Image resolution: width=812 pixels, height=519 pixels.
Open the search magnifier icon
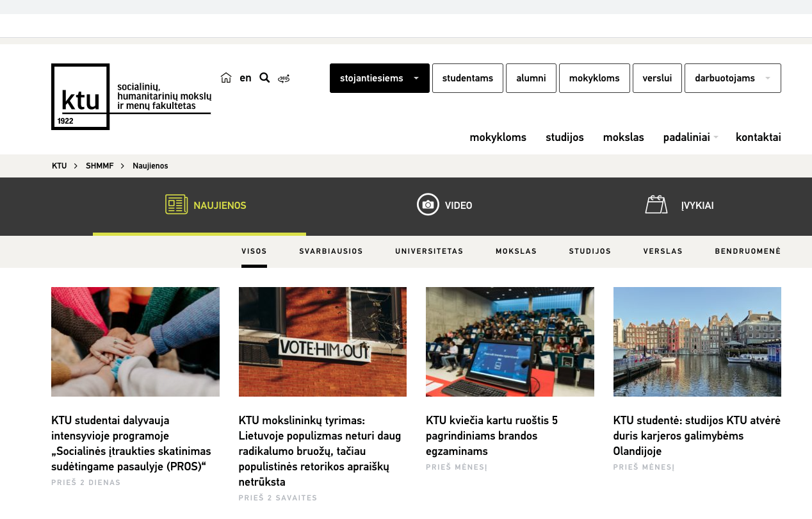pos(264,78)
